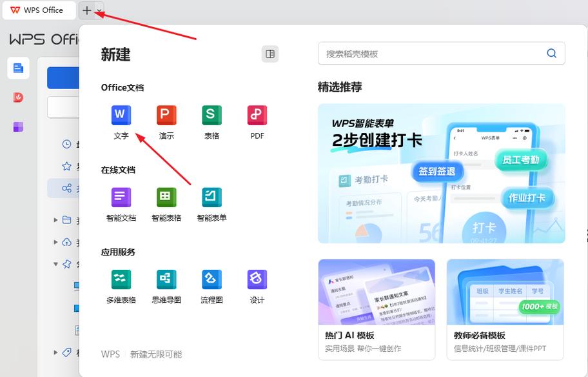
Task: Toggle the layout view beside 新建 heading
Action: [x=270, y=55]
